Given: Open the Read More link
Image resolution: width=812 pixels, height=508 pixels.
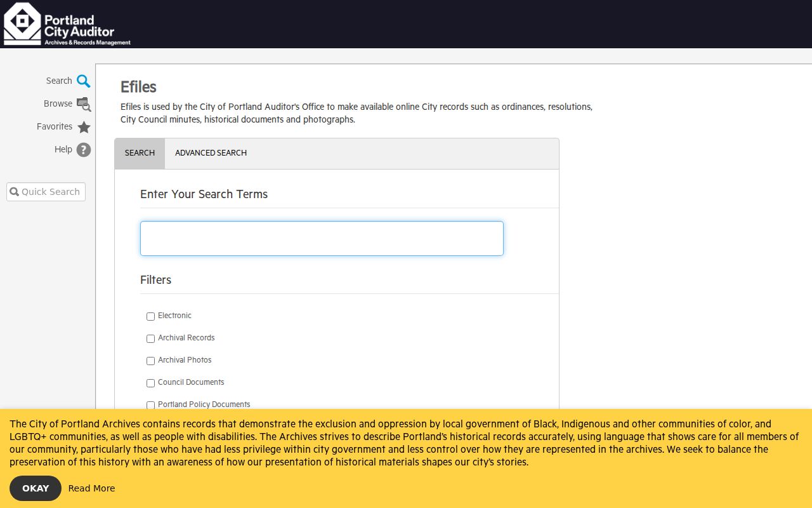Looking at the screenshot, I should tap(91, 488).
